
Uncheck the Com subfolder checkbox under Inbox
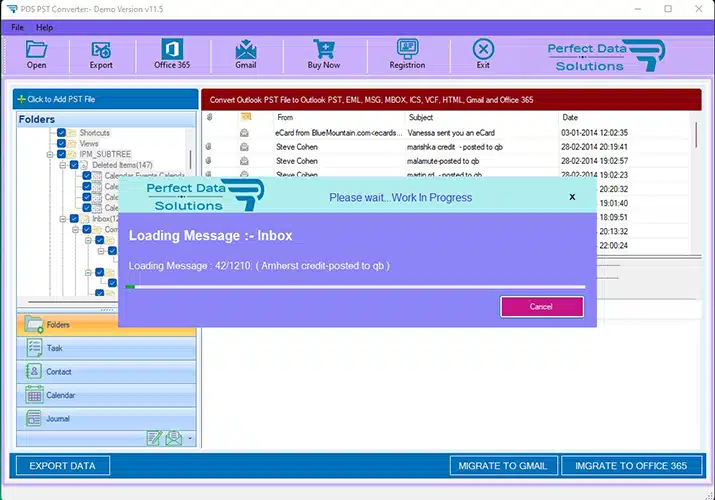click(x=87, y=229)
